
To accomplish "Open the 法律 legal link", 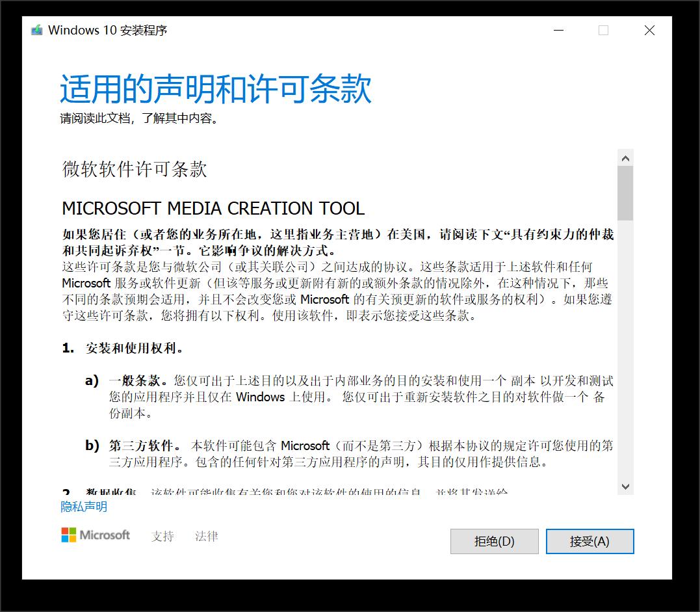I will click(x=206, y=536).
